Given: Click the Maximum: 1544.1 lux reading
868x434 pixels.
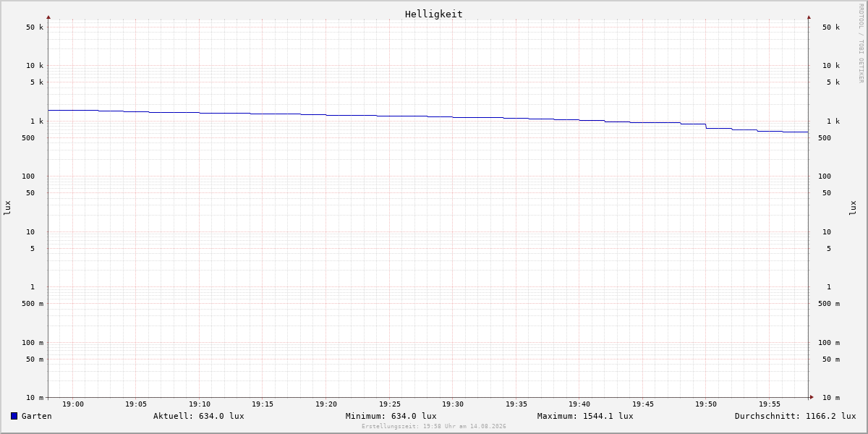Looking at the screenshot, I should [x=585, y=416].
